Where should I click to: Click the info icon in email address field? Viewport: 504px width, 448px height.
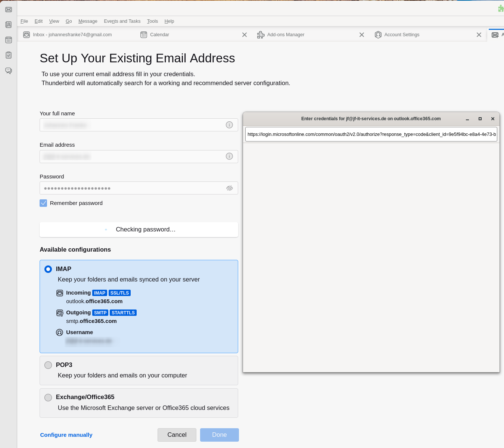pos(229,156)
